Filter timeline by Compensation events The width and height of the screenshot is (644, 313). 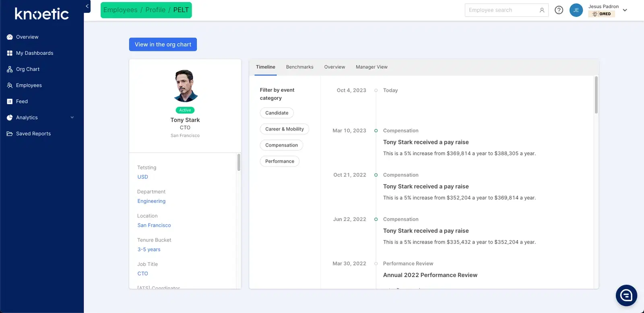[282, 145]
